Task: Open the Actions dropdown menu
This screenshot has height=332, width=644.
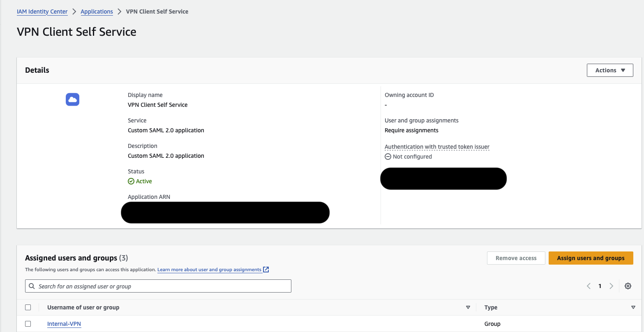Action: (610, 70)
